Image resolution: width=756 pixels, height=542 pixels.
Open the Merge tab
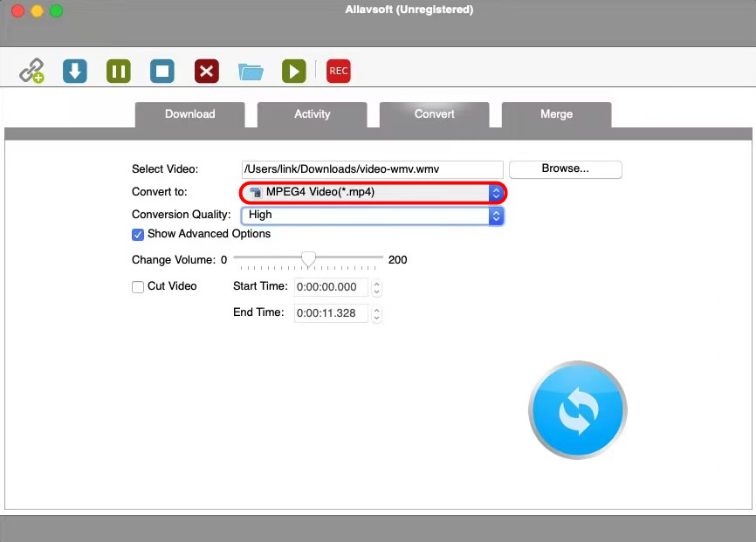556,114
